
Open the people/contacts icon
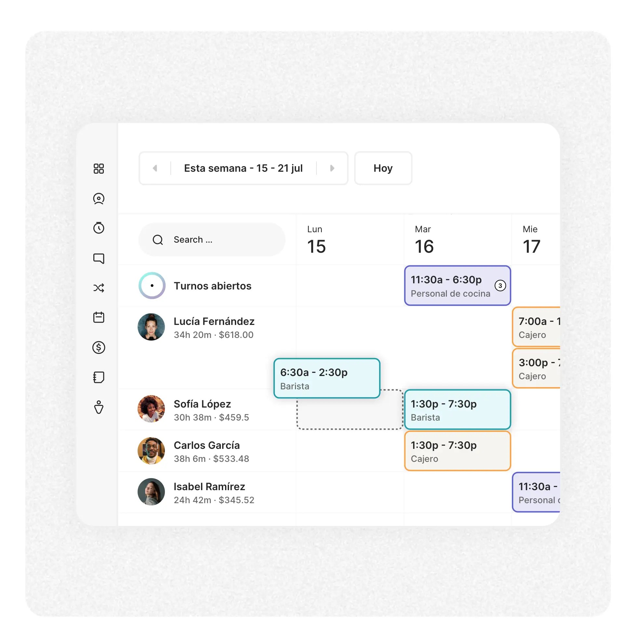pyautogui.click(x=99, y=199)
